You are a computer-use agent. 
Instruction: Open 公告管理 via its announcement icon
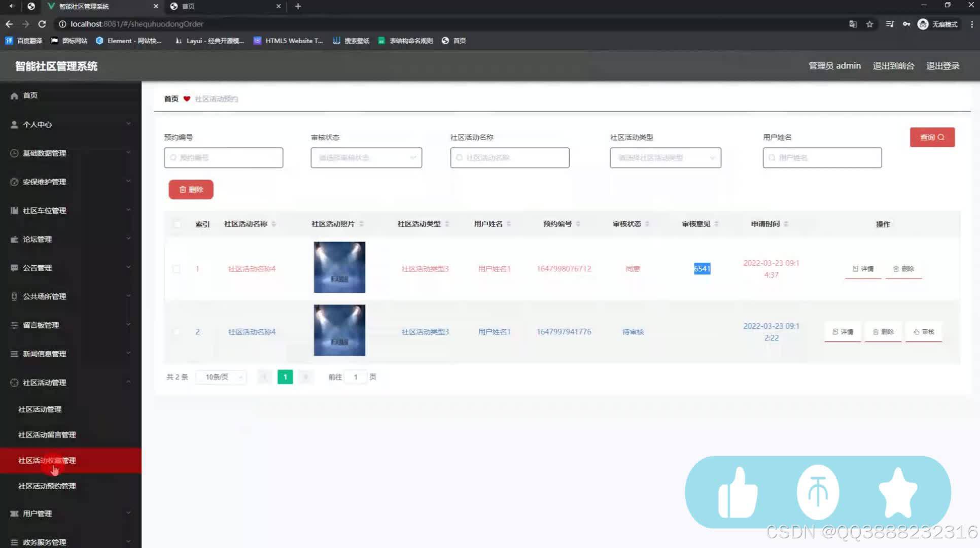14,267
